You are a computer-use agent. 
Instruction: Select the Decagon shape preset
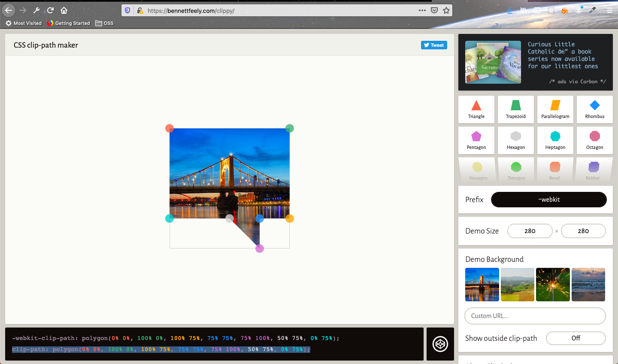tap(516, 170)
